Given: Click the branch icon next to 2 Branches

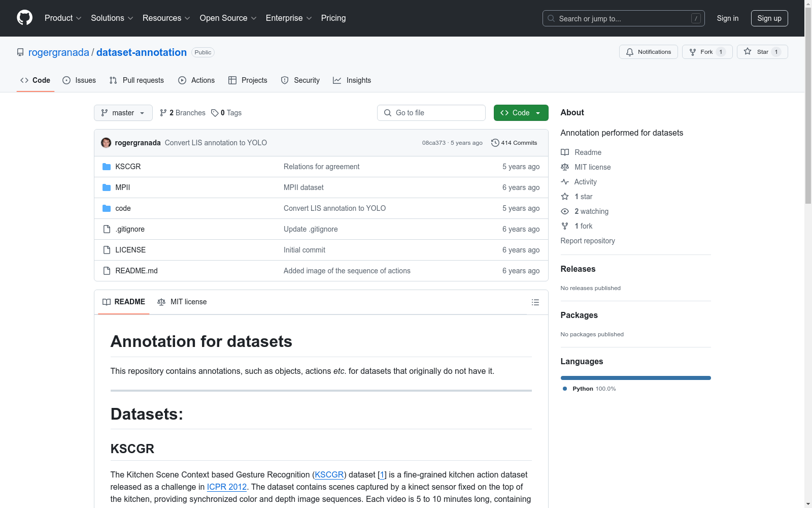Looking at the screenshot, I should pos(163,113).
